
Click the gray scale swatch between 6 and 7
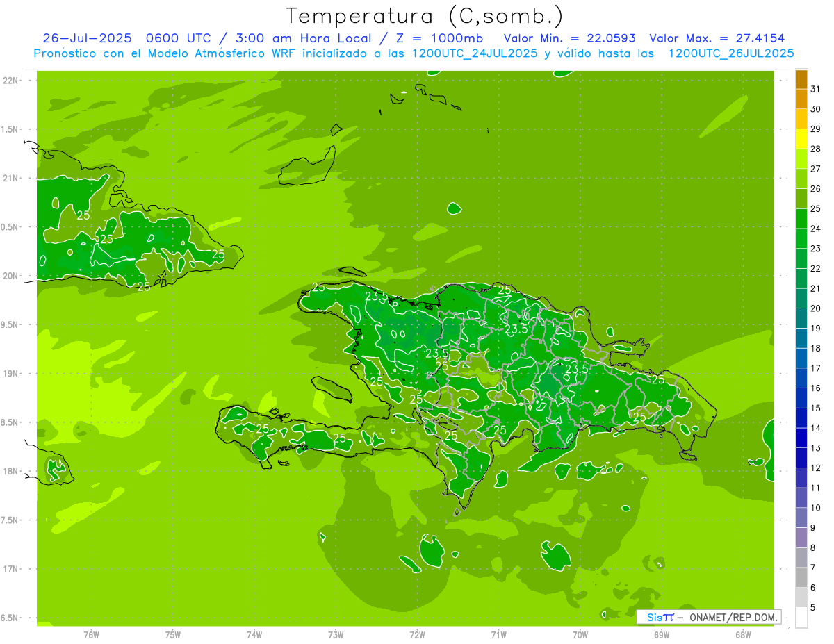[801, 577]
